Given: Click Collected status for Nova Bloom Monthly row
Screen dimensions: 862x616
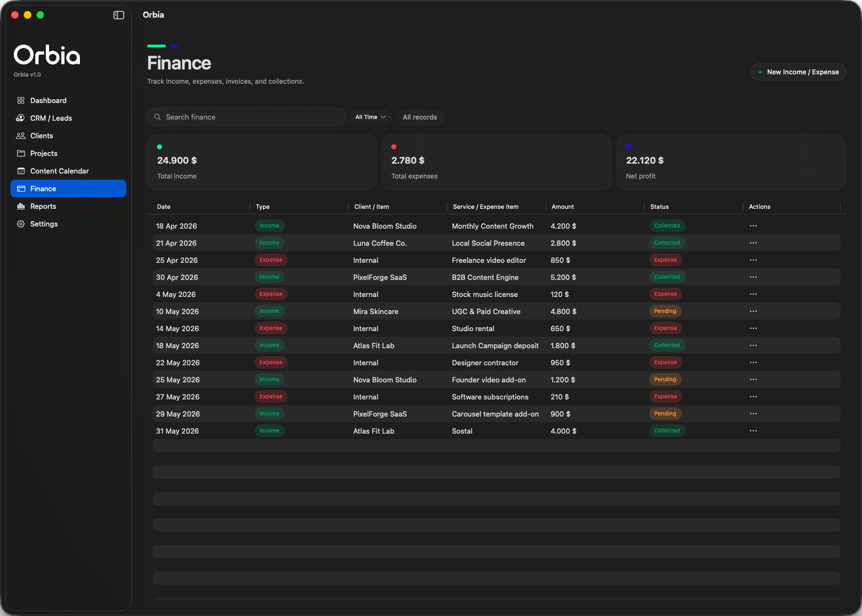Looking at the screenshot, I should tap(667, 226).
